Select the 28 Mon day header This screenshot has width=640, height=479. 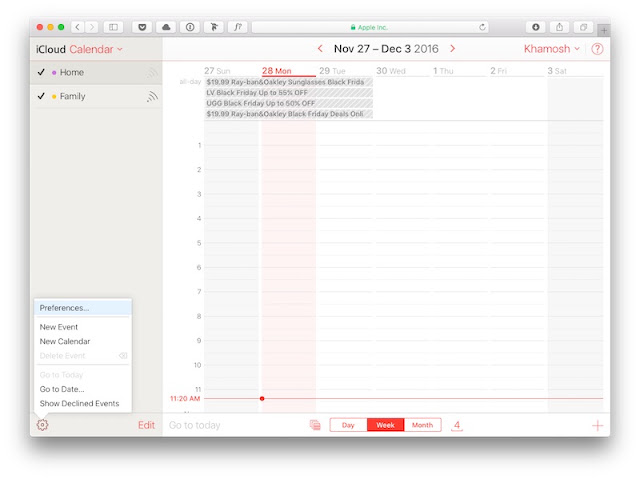pos(289,71)
